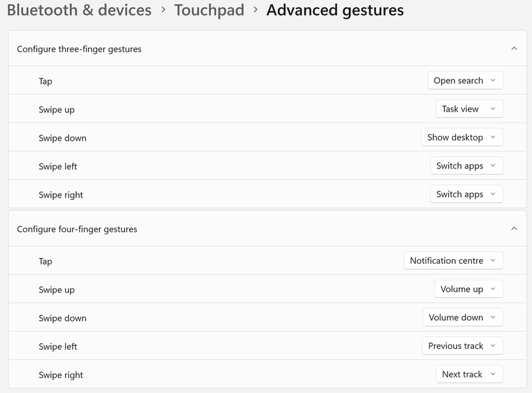Click the three-finger Swipe down row label
The width and height of the screenshot is (532, 393).
(x=63, y=138)
